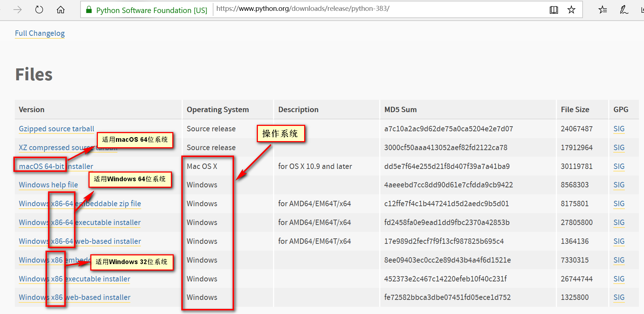Open reading view book icon
This screenshot has width=644, height=314.
point(554,10)
